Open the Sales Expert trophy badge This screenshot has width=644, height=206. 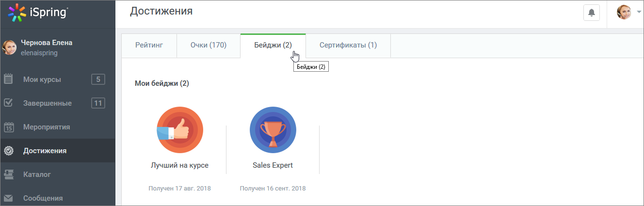273,130
